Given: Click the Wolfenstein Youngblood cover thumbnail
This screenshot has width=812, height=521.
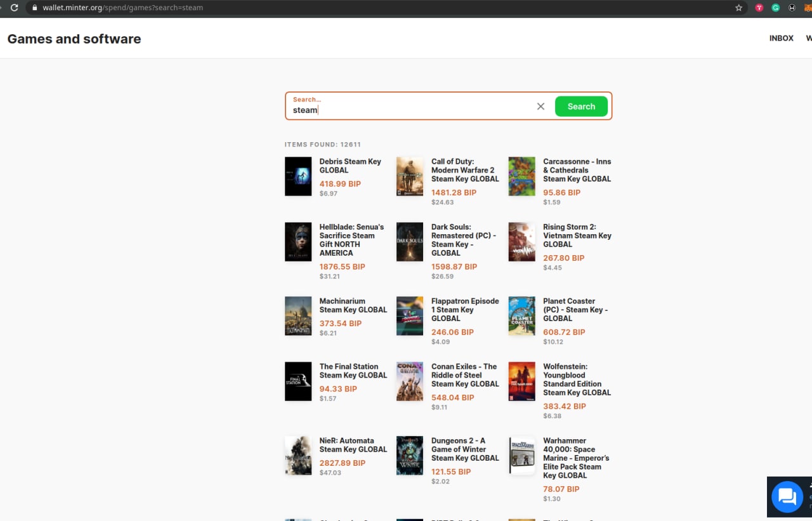Looking at the screenshot, I should point(521,381).
